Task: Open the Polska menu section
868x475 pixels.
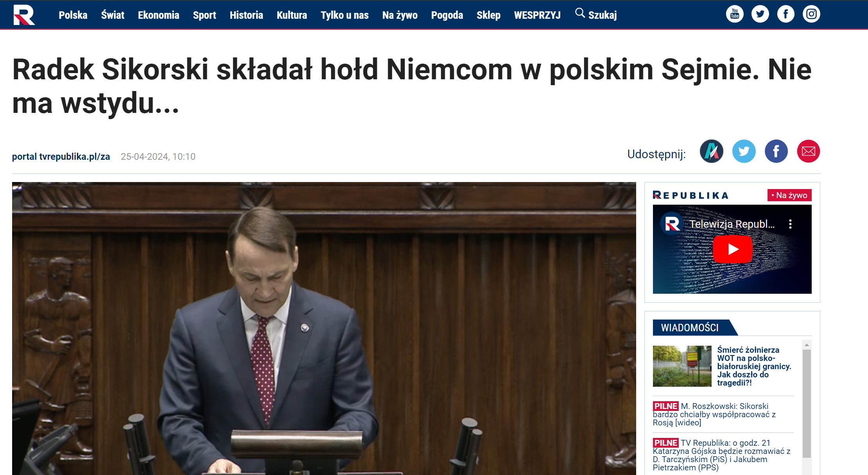Action: click(x=73, y=15)
